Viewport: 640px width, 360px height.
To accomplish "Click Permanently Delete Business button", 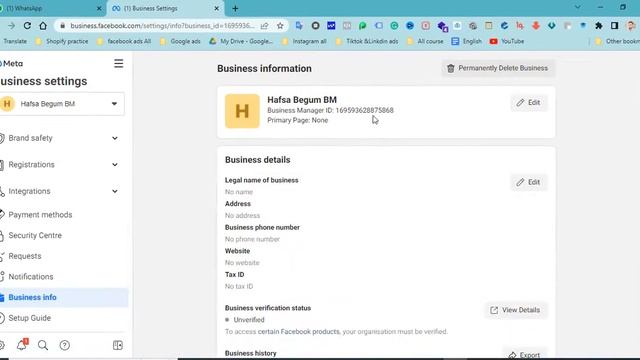I will pos(498,68).
